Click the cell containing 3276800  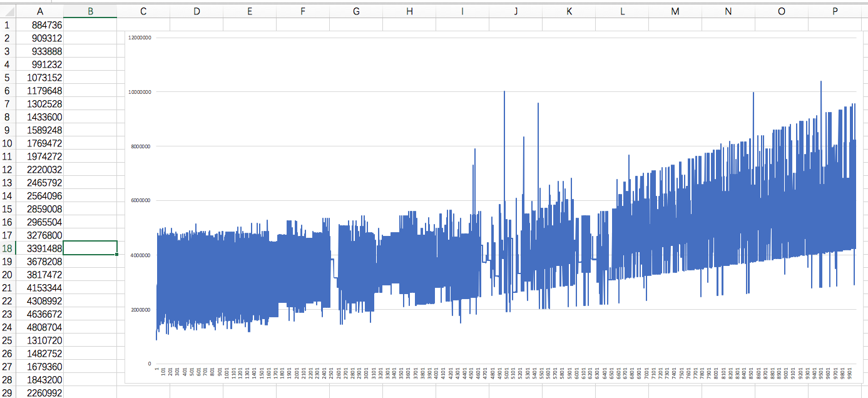tap(41, 235)
